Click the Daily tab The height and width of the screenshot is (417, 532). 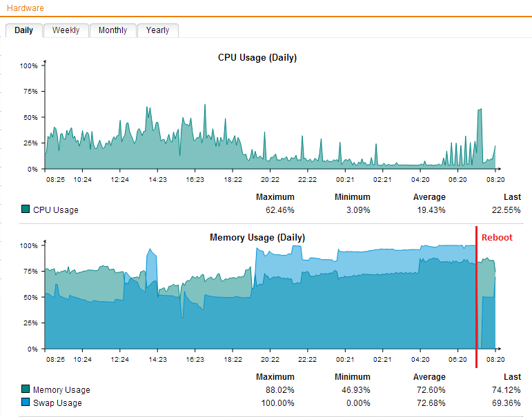coord(23,30)
